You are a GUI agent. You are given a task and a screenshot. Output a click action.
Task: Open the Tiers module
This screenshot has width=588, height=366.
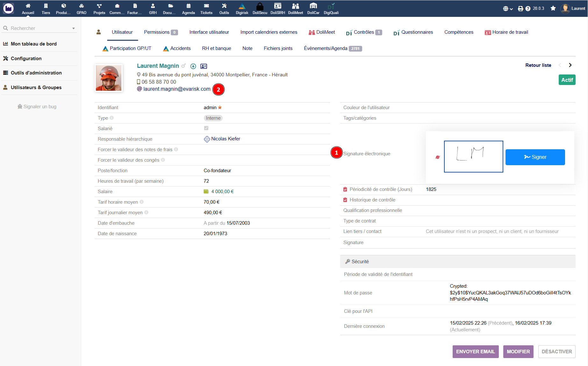tap(46, 9)
